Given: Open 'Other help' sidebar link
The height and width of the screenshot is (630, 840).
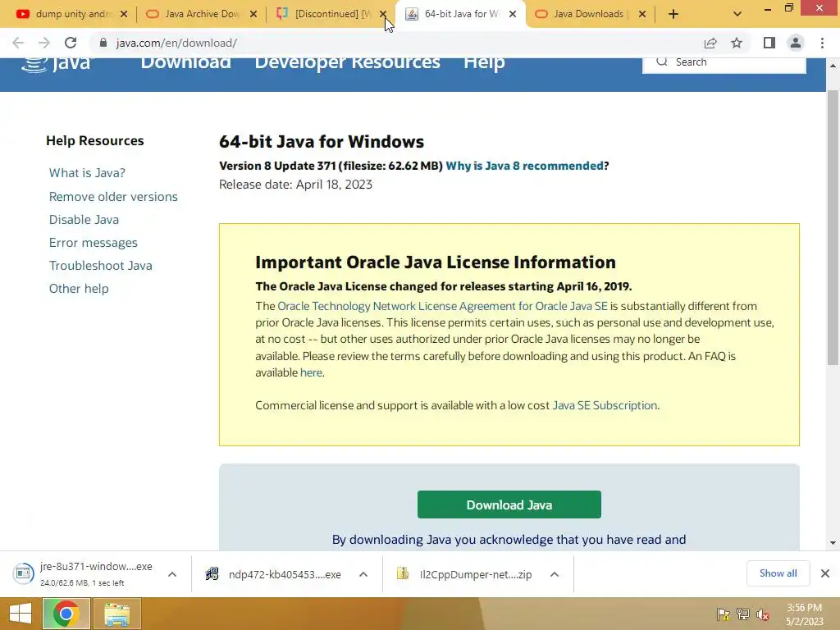Looking at the screenshot, I should point(79,289).
